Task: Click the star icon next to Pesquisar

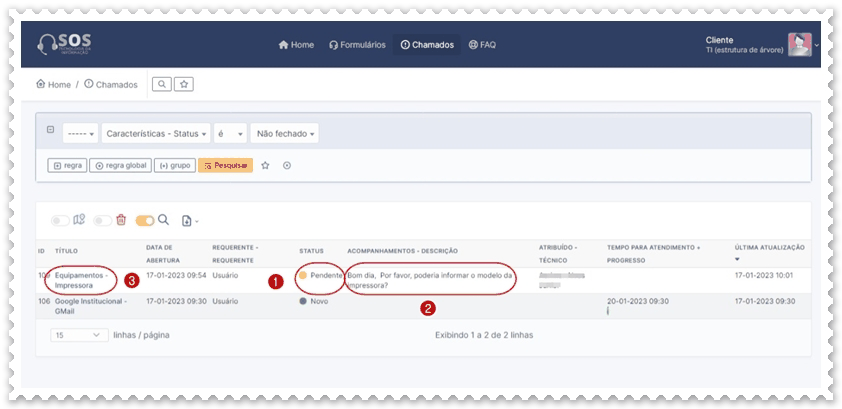Action: [x=265, y=165]
